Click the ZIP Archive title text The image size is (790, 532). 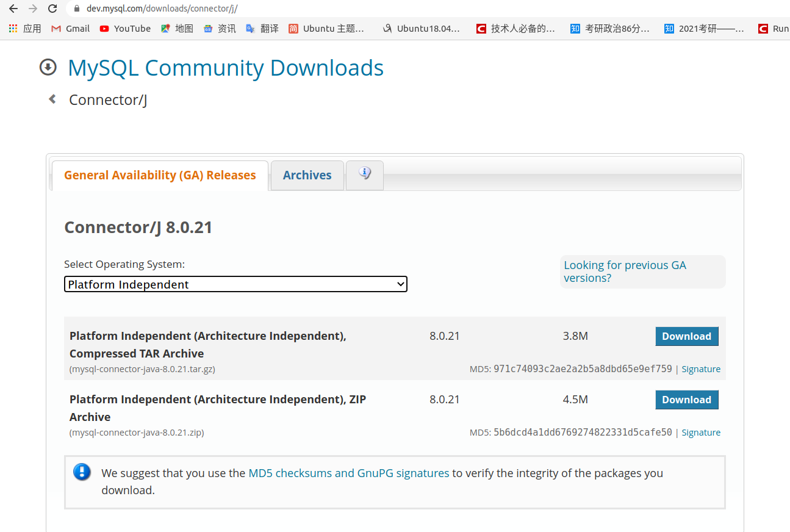coord(218,408)
